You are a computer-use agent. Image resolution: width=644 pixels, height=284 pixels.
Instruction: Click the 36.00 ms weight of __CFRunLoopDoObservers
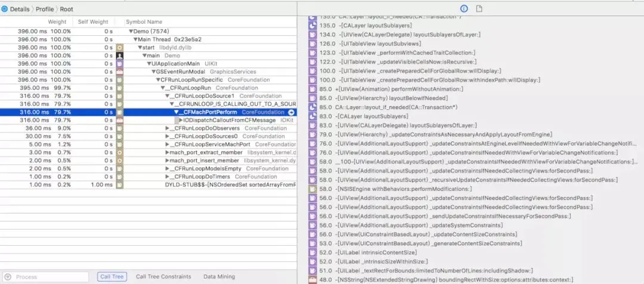point(37,128)
